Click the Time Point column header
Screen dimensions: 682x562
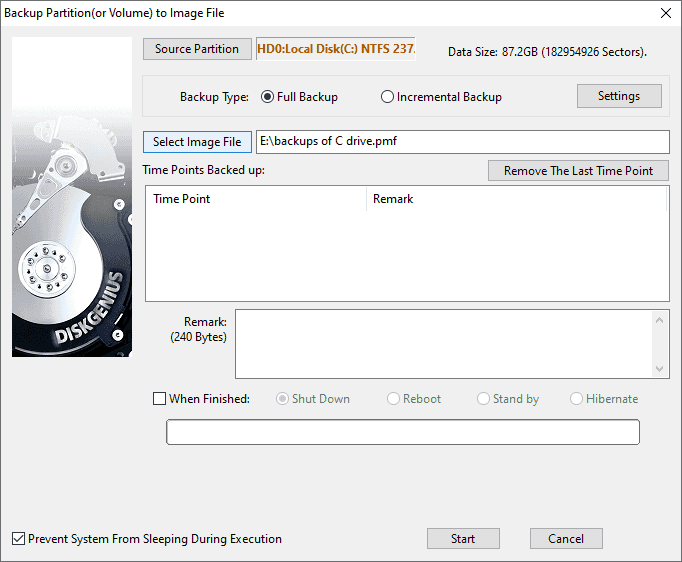[x=255, y=199]
